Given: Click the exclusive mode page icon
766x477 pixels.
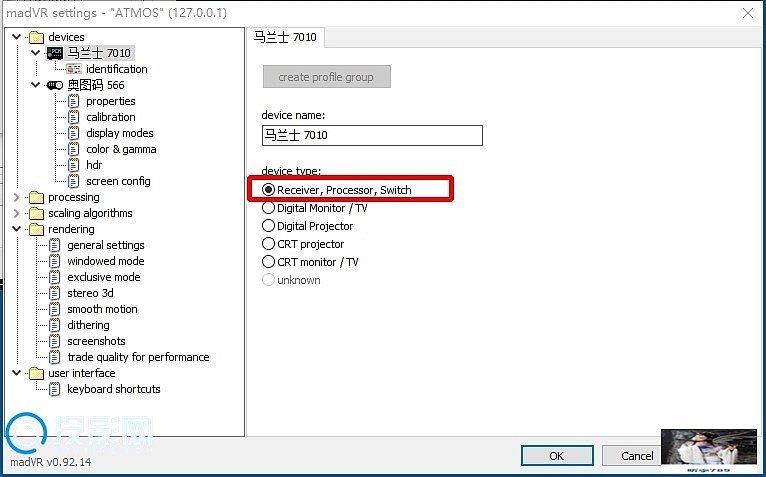Looking at the screenshot, I should (55, 277).
